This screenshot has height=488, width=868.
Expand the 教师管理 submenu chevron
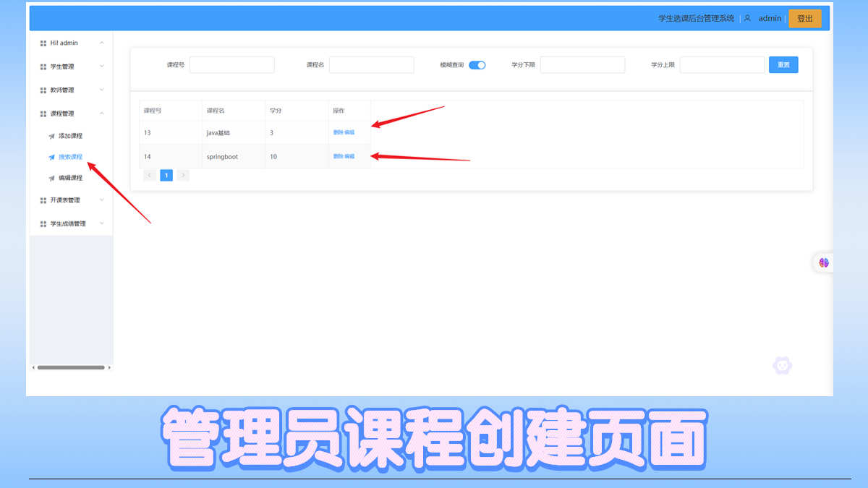click(x=101, y=90)
